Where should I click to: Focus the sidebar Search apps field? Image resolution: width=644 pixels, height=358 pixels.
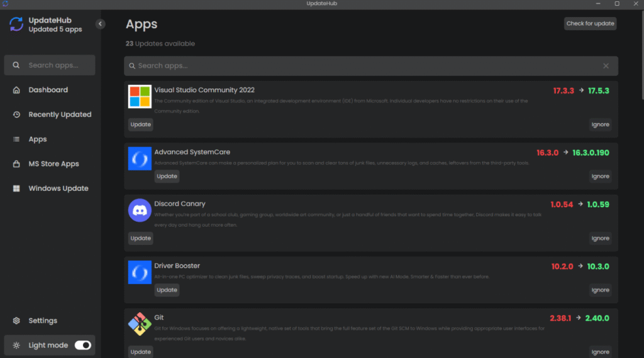[x=50, y=65]
